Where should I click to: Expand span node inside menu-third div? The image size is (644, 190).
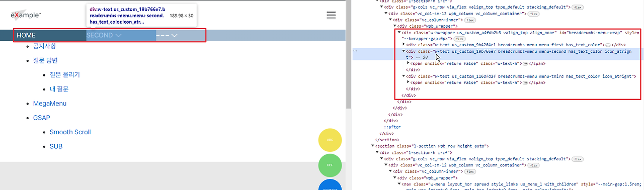(x=409, y=82)
